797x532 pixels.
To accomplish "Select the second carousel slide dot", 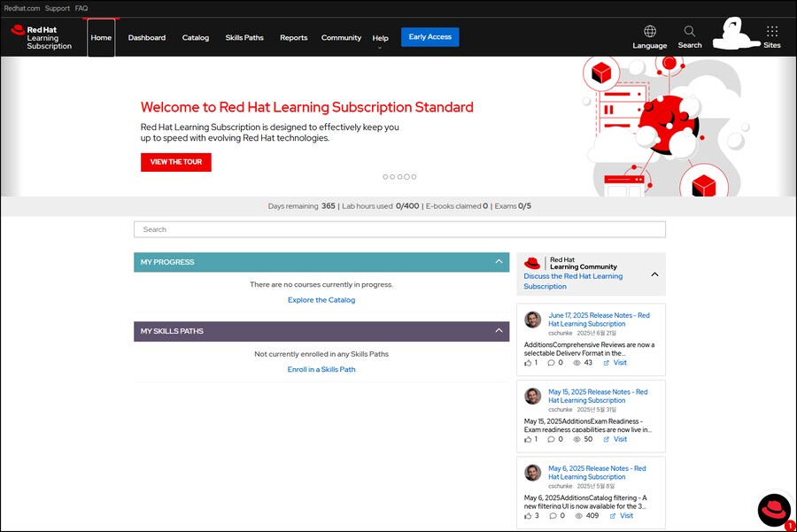I will tap(392, 177).
